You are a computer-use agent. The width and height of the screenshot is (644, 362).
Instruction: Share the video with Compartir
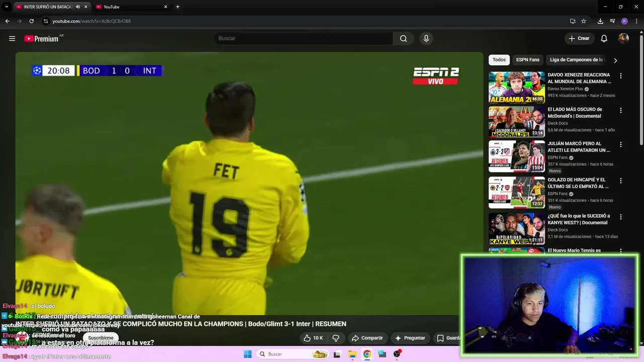[367, 338]
